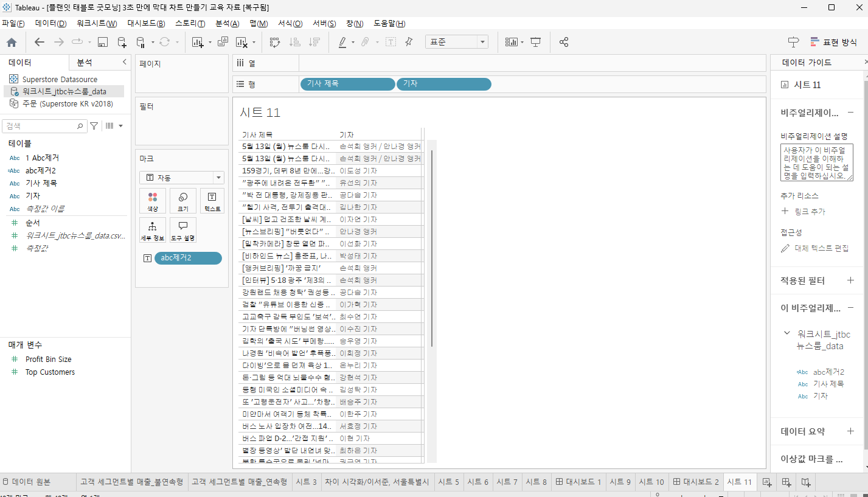This screenshot has width=868, height=497.
Task: Click the undo back arrow in toolbar
Action: (x=40, y=42)
